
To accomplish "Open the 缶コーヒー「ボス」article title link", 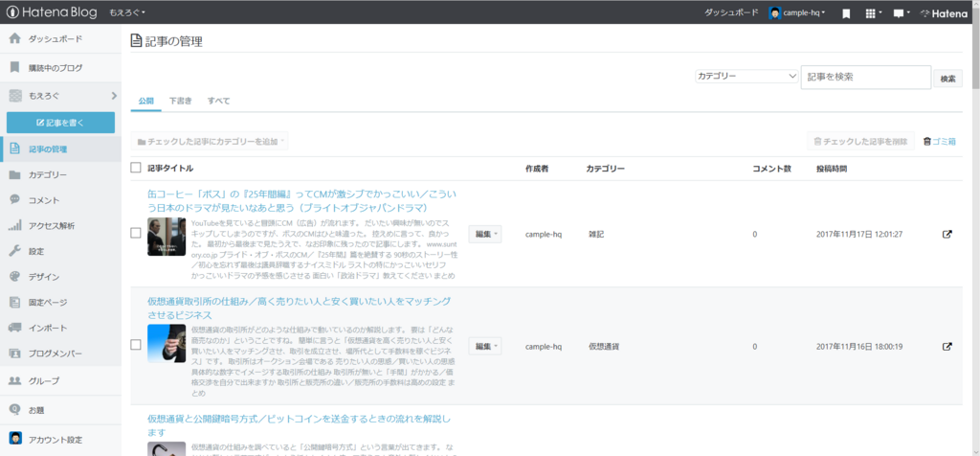I will tap(303, 200).
